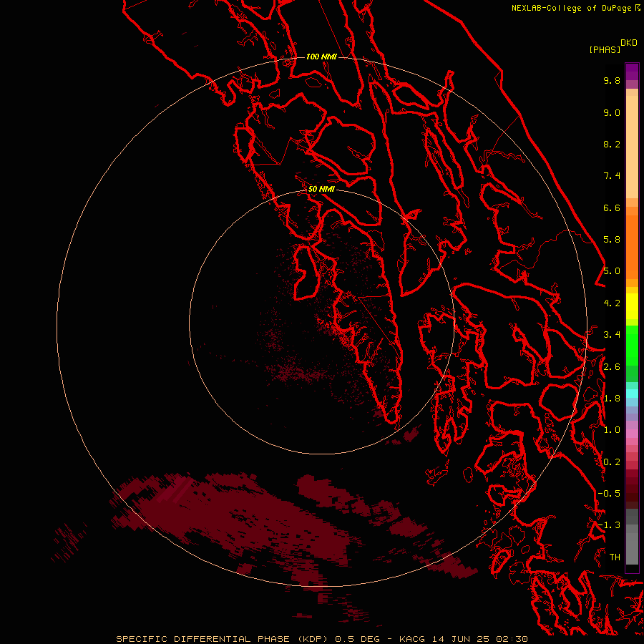Viewport: 644px width, 644px height.
Task: Click the Specific Differential Phase caption text
Action: (x=321, y=639)
